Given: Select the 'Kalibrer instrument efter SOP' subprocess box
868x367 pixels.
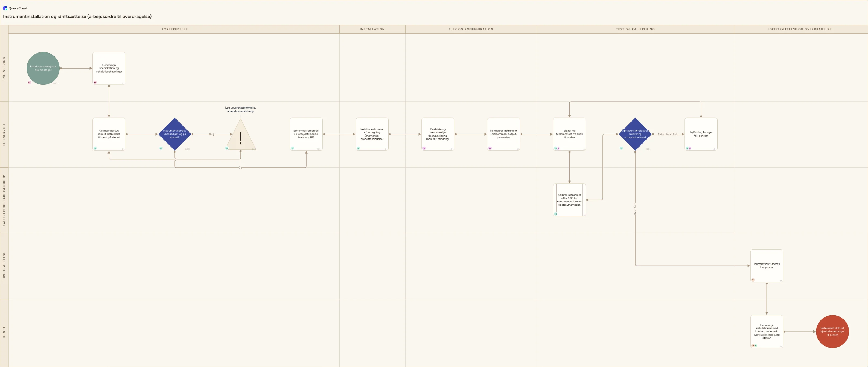Looking at the screenshot, I should (569, 200).
